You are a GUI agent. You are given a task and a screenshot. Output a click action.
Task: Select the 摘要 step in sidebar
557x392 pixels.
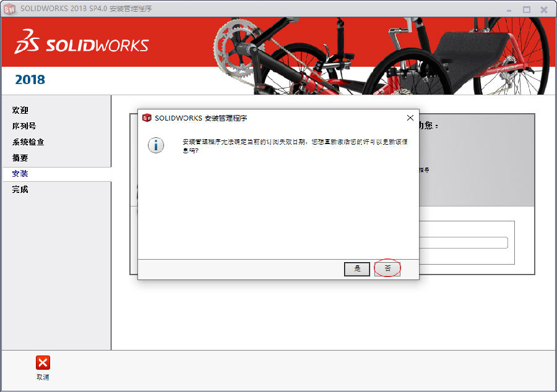[x=20, y=158]
